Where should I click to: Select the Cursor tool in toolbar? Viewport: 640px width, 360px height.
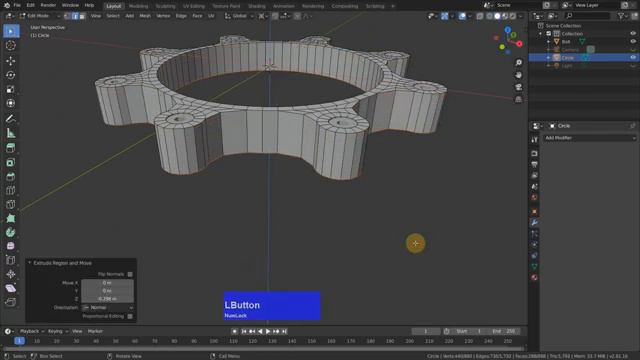(11, 45)
